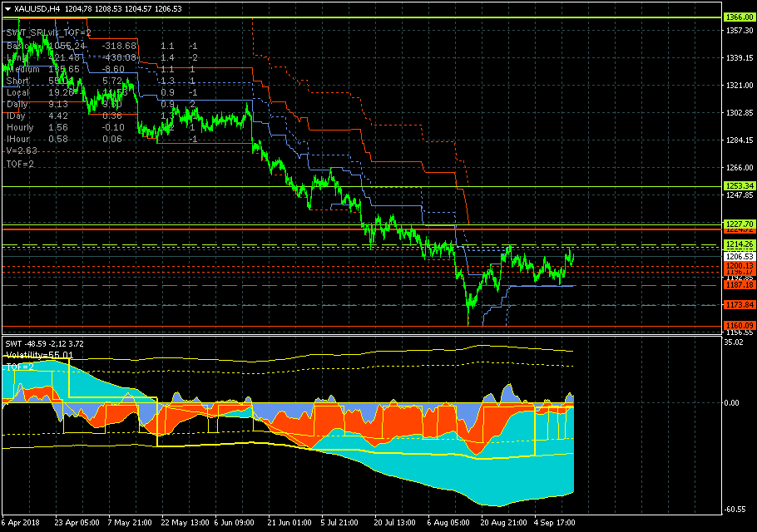Screen dimensions: 757x532
Task: Select the orange 1173.84 level tag
Action: tap(739, 305)
